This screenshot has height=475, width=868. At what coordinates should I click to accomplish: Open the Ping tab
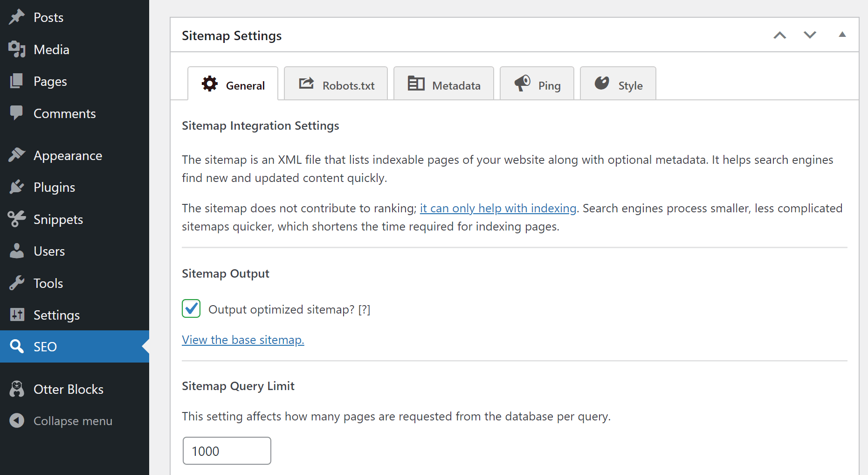(x=537, y=84)
